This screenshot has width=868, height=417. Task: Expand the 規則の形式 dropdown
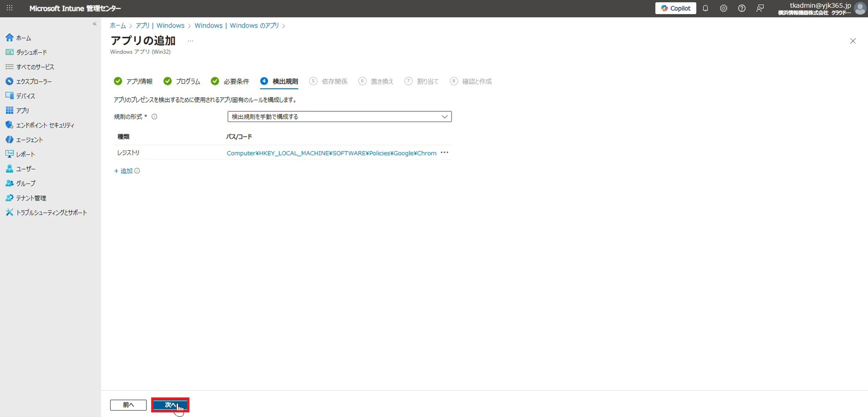(x=339, y=117)
